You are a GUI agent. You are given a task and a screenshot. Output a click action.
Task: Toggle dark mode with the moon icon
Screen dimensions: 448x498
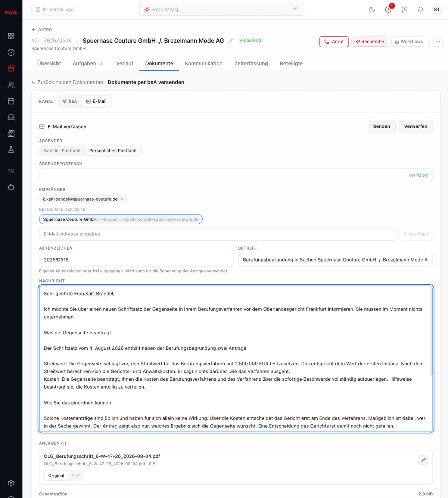372,10
